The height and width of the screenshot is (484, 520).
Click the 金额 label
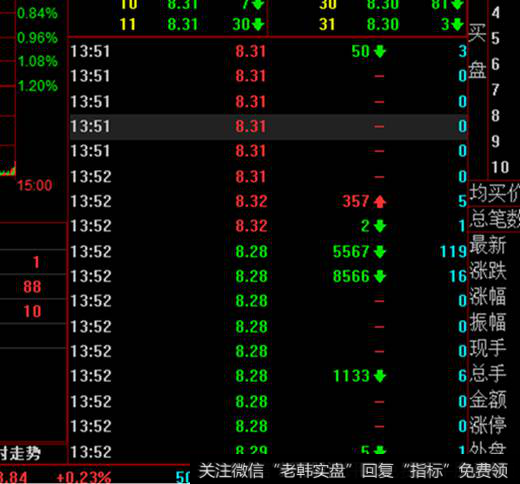point(488,400)
